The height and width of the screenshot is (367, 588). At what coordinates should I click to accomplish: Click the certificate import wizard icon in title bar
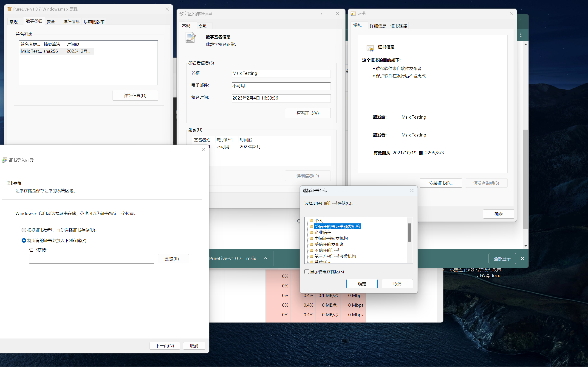4,160
